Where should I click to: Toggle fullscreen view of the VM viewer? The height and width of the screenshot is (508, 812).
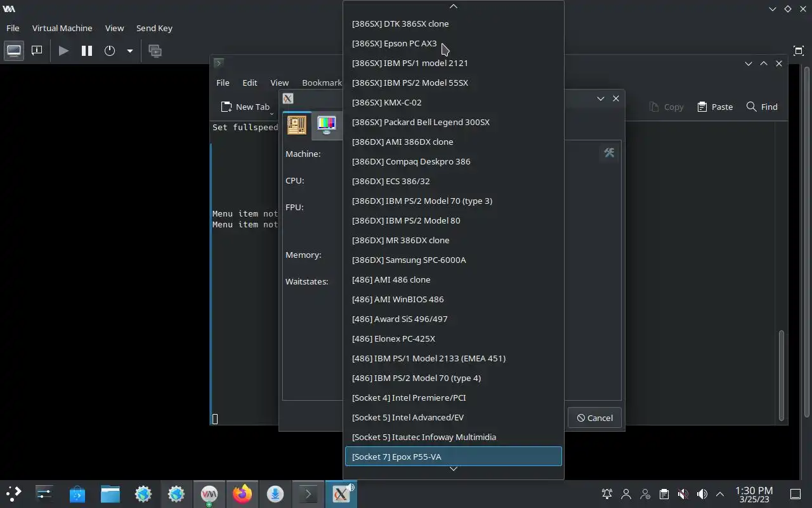tap(799, 51)
